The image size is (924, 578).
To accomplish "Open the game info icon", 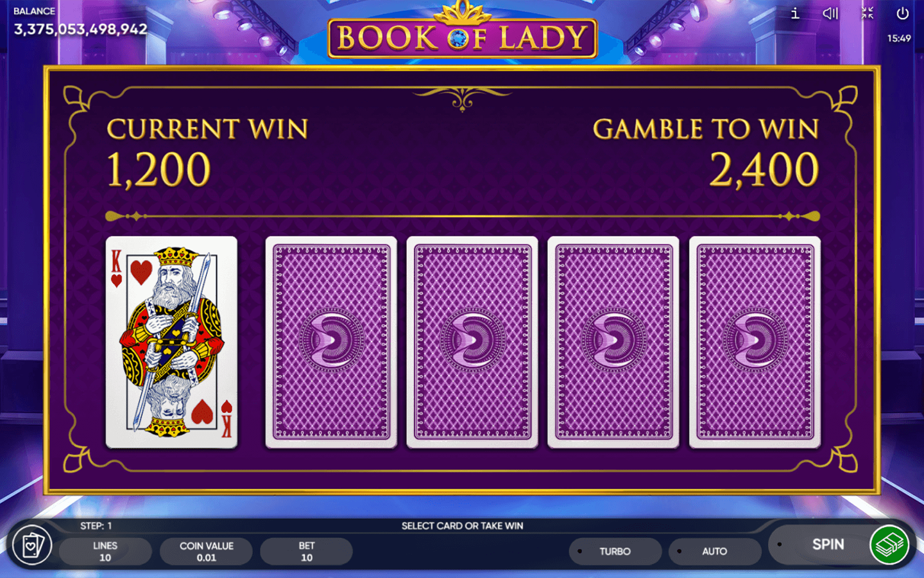I will pyautogui.click(x=795, y=13).
